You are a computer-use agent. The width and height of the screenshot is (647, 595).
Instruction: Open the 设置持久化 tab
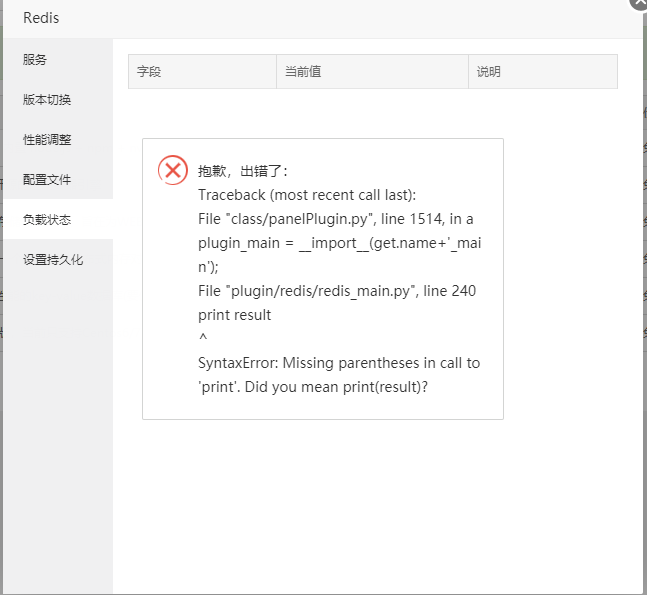tap(58, 260)
